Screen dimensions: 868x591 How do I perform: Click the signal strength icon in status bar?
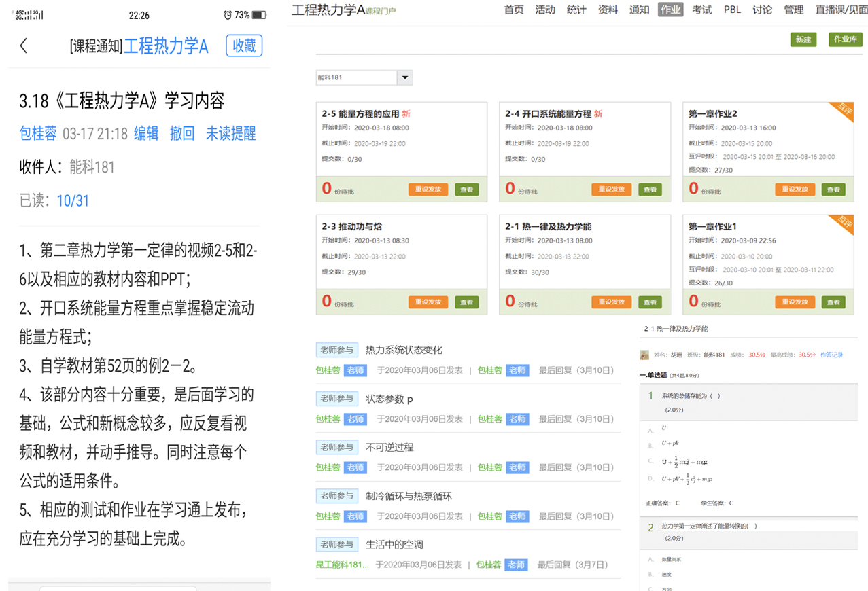coord(29,15)
